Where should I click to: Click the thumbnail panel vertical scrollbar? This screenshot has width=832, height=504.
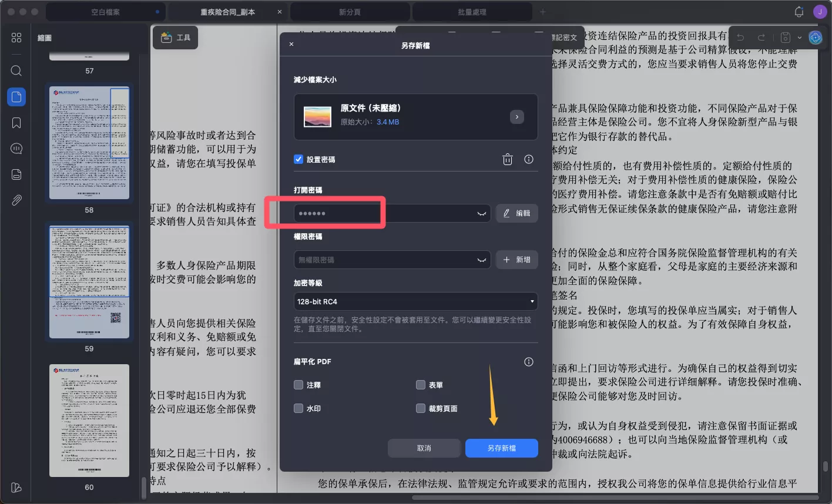point(144,488)
